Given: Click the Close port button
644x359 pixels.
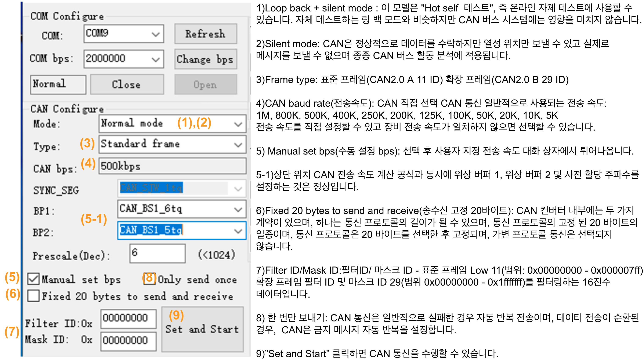Looking at the screenshot, I should coord(127,84).
